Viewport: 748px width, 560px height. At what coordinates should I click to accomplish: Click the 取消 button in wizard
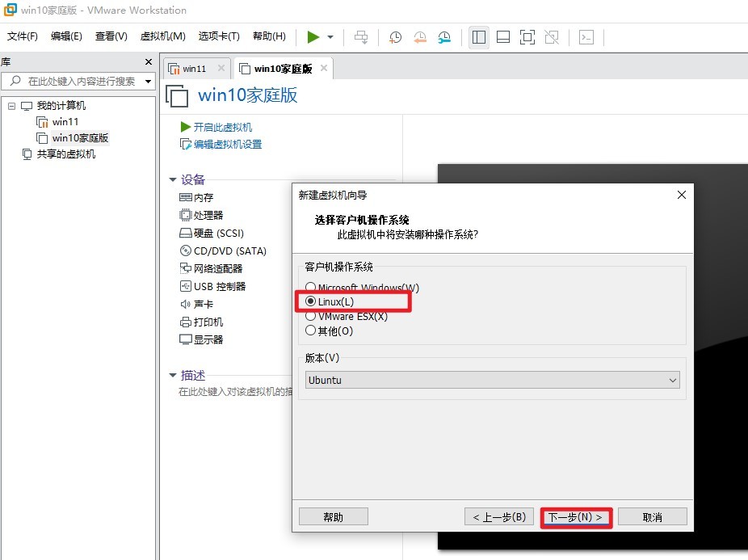[652, 516]
